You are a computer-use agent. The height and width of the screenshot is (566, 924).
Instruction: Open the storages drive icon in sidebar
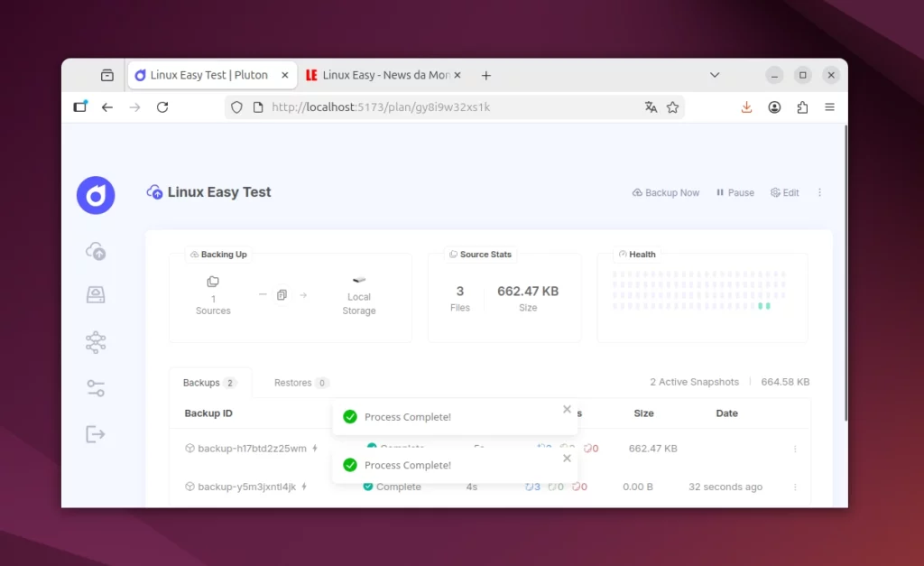96,294
